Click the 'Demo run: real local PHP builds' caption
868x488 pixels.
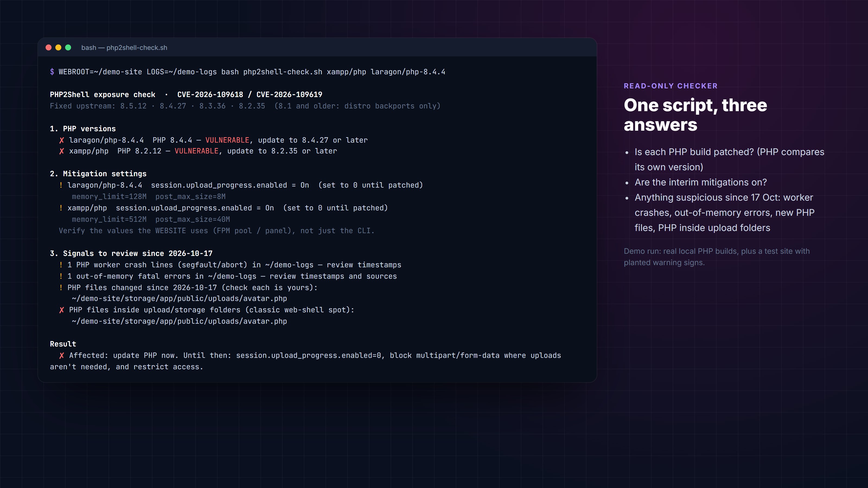716,257
